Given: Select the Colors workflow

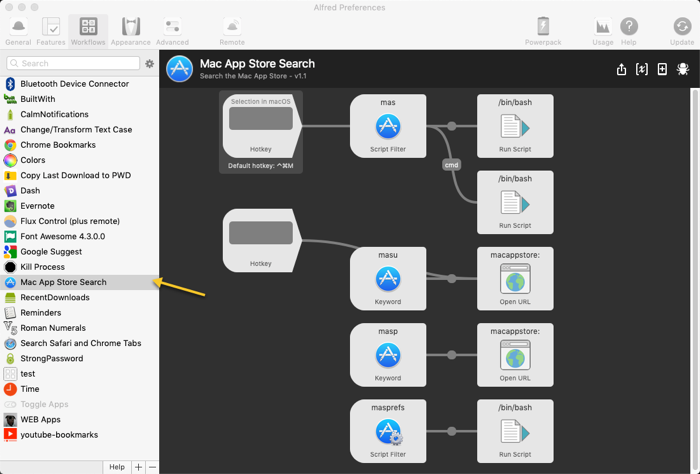Looking at the screenshot, I should (79, 160).
